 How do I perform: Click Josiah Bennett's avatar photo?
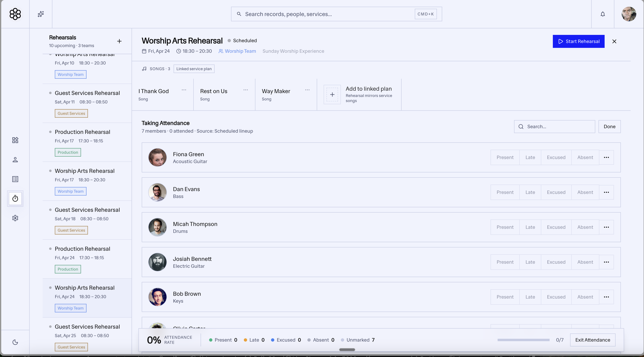(158, 262)
